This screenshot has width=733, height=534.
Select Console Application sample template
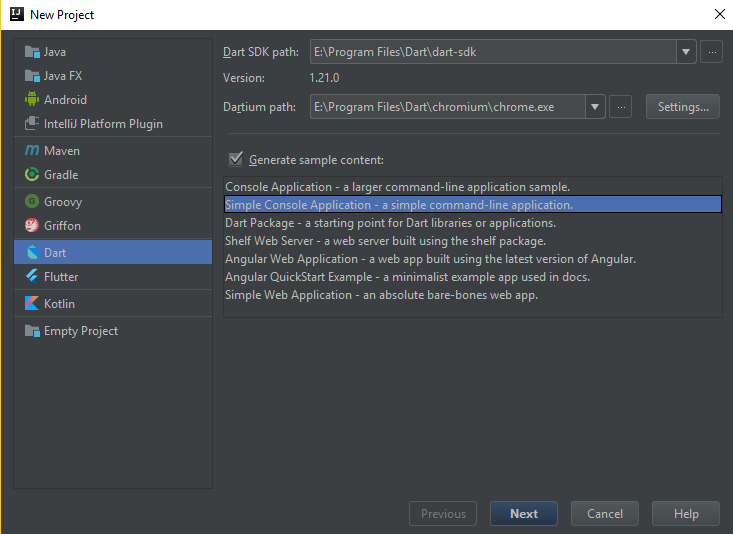pos(397,187)
